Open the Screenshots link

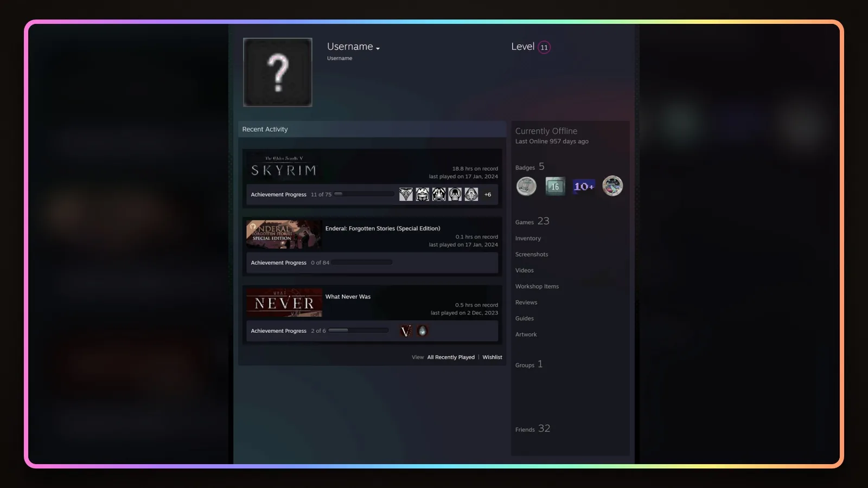pos(532,254)
